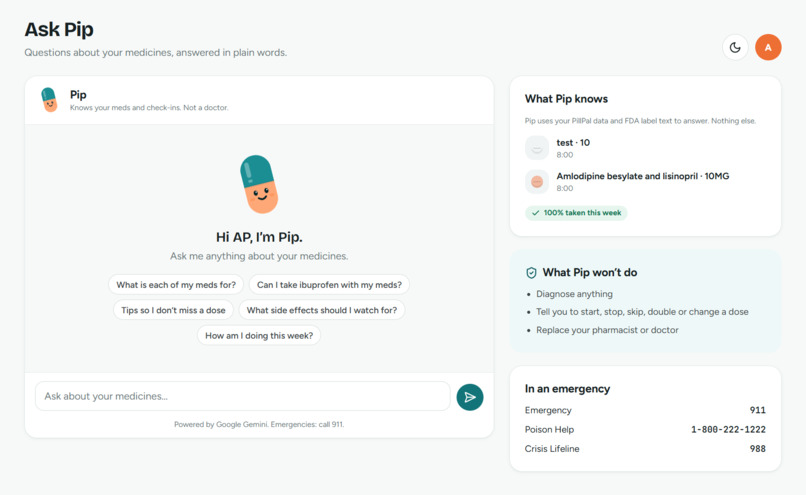The width and height of the screenshot is (806, 495).
Task: Pick the 'Tips so I don't miss a dose' suggestion
Action: tap(173, 310)
